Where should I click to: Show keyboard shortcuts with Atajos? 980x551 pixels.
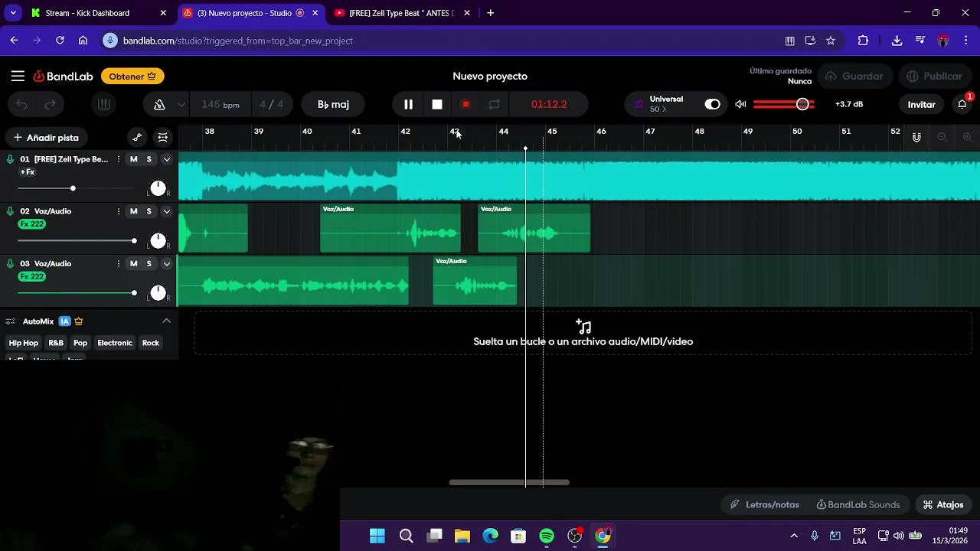943,504
